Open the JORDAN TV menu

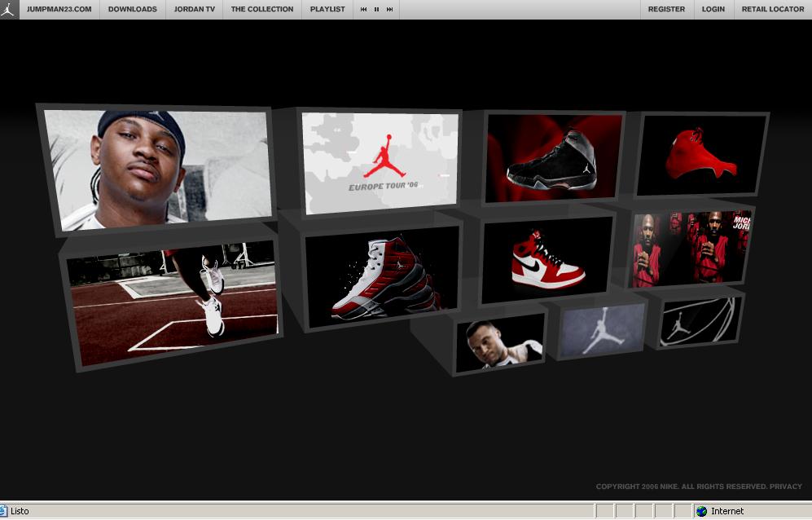pyautogui.click(x=194, y=9)
